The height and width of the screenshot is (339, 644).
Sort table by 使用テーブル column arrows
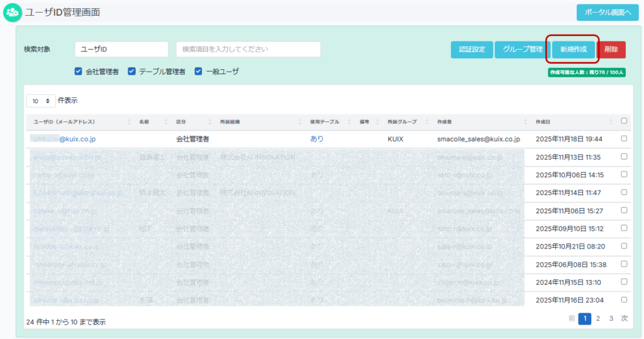coord(350,121)
